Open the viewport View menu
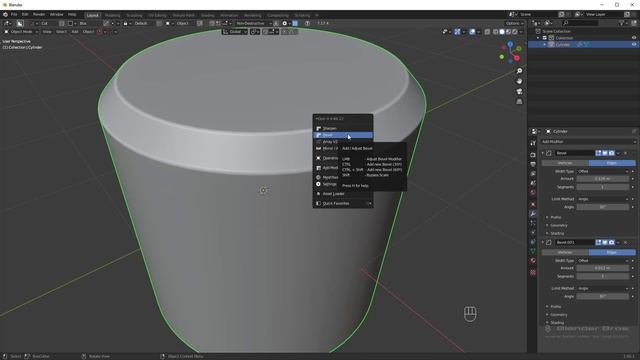The width and height of the screenshot is (640, 360). point(47,32)
